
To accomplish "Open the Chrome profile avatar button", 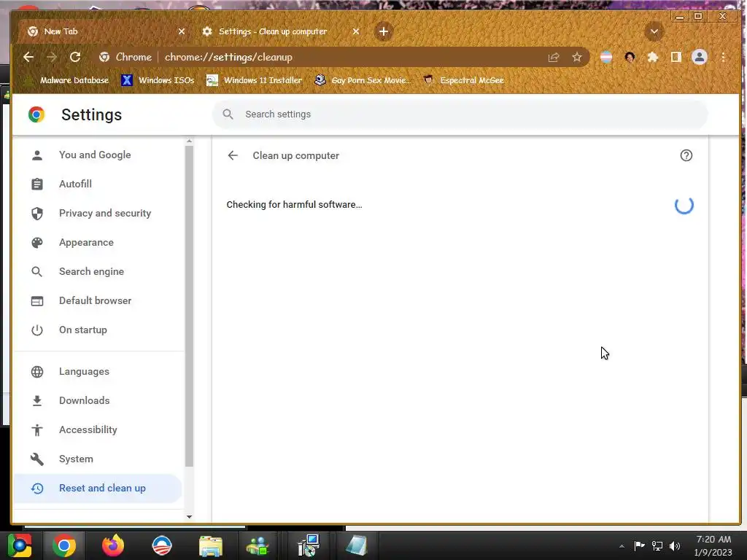I will 700,57.
